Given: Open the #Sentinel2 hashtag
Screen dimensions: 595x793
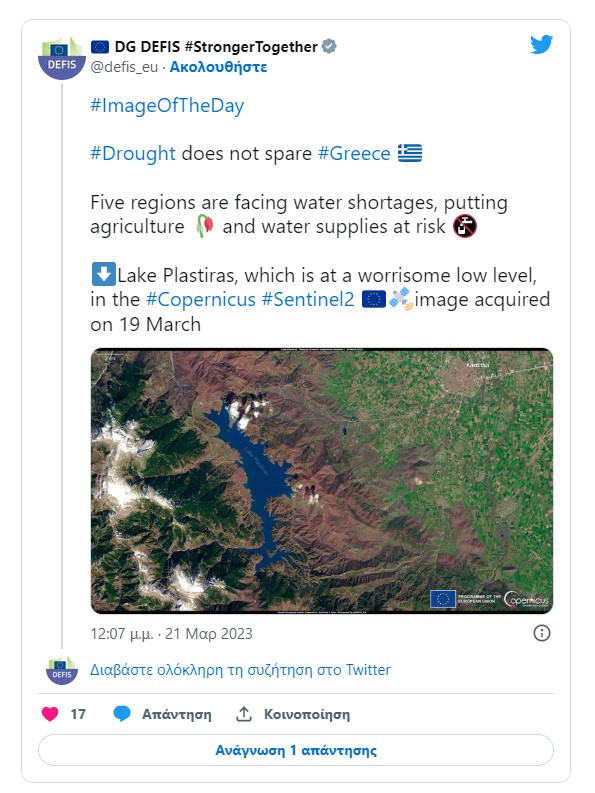Looking at the screenshot, I should (x=308, y=299).
